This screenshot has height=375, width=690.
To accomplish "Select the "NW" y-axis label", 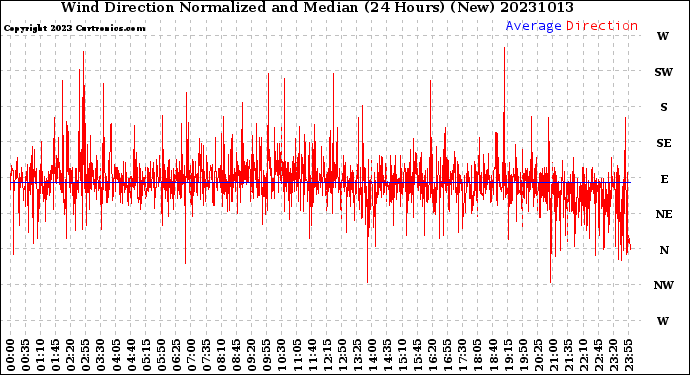I will coord(663,285).
